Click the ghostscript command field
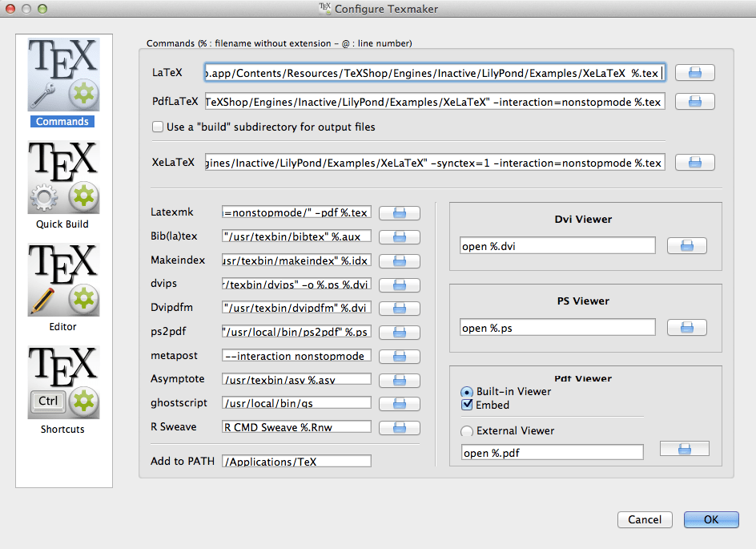The image size is (756, 549). point(296,403)
